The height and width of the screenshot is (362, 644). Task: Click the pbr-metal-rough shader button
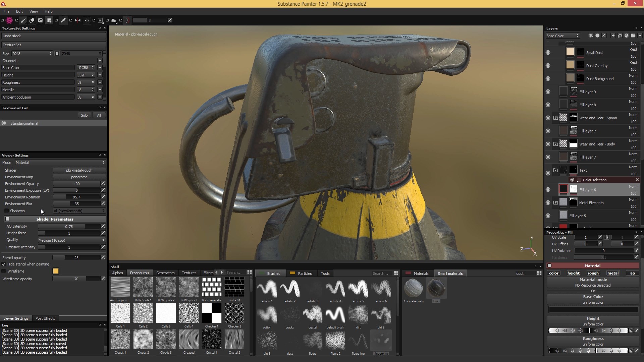click(79, 170)
